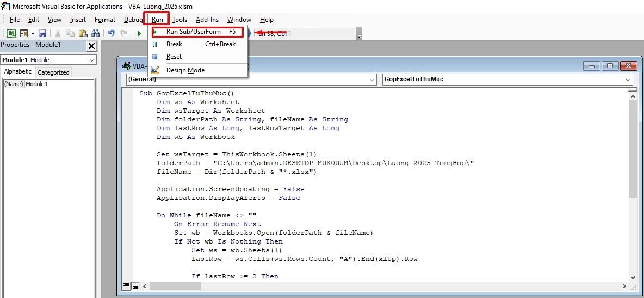Viewport: 644px width, 298px height.
Task: Expand the (General) object dropdown
Action: [371, 80]
